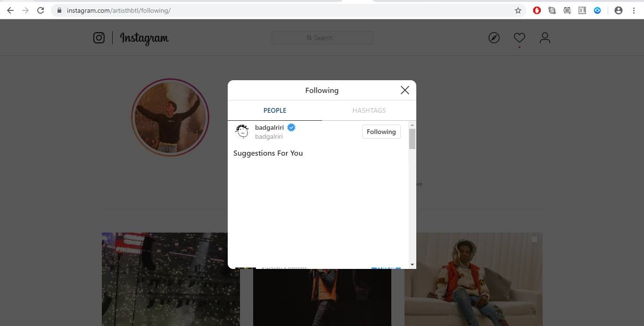View site security lock information
644x326 pixels.
(x=59, y=10)
